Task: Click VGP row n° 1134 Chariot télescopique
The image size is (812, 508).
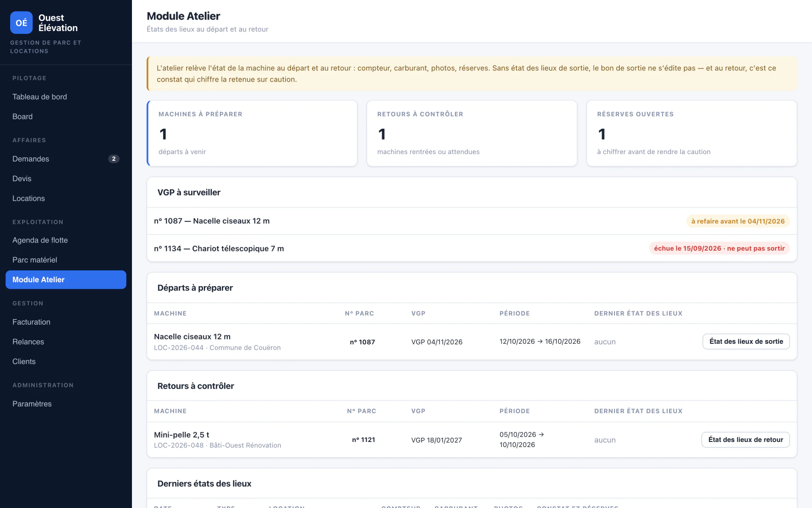Action: click(472, 248)
